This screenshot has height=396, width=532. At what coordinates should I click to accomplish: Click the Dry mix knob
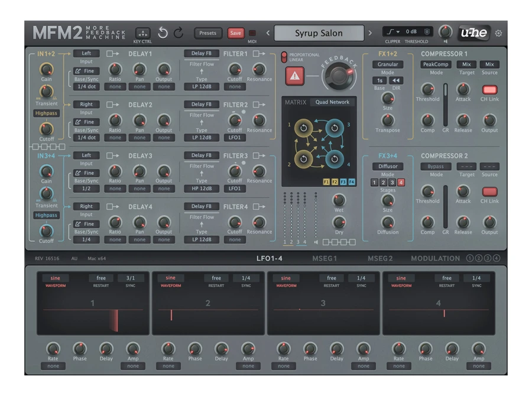click(339, 222)
